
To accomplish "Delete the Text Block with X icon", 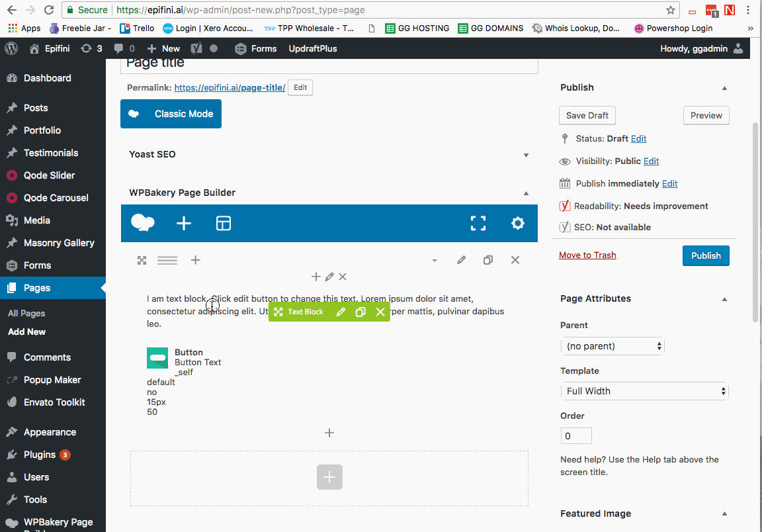I will (380, 312).
